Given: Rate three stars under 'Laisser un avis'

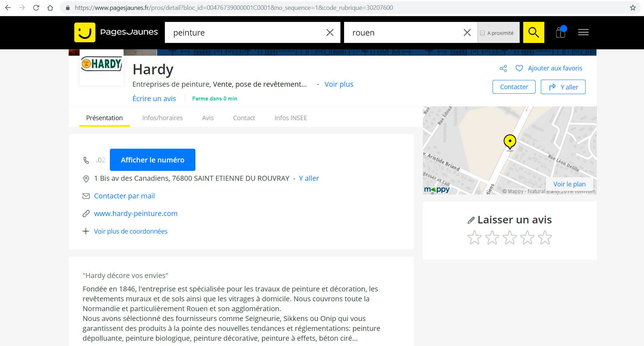Looking at the screenshot, I should click(509, 237).
